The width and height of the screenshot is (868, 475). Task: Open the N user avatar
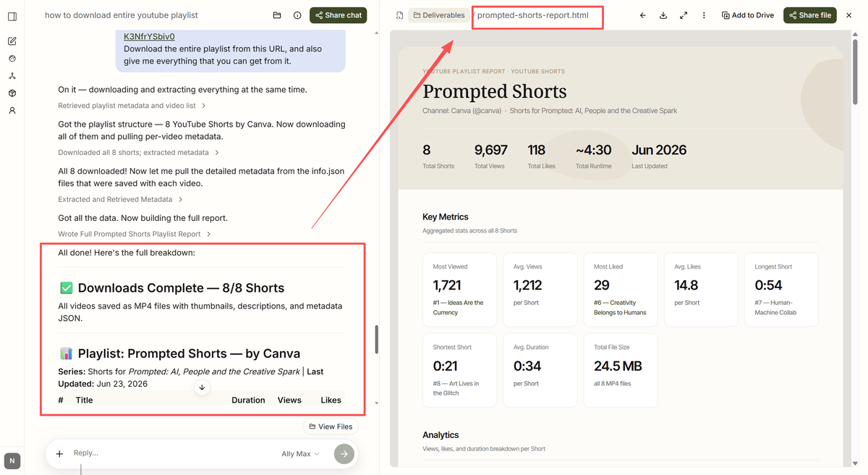click(12, 461)
